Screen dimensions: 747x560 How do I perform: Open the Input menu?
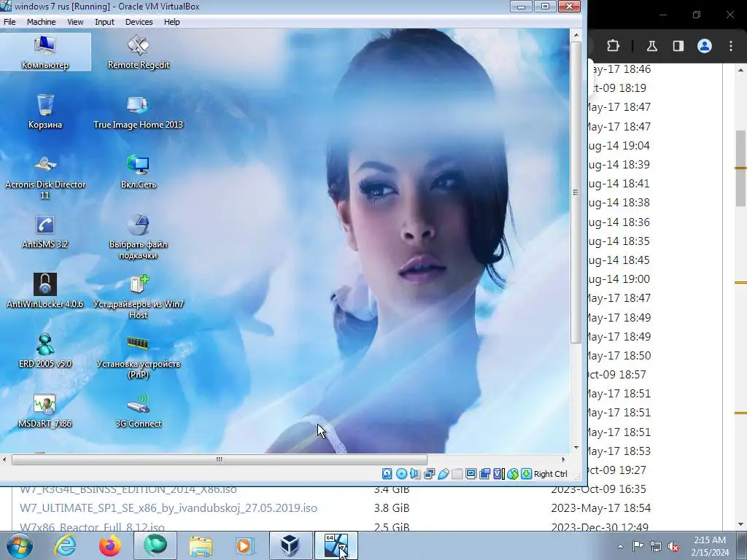click(x=104, y=22)
